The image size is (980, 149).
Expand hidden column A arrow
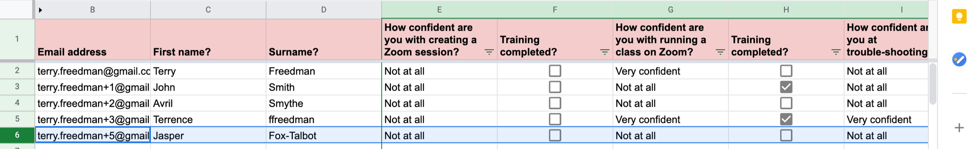(40, 10)
